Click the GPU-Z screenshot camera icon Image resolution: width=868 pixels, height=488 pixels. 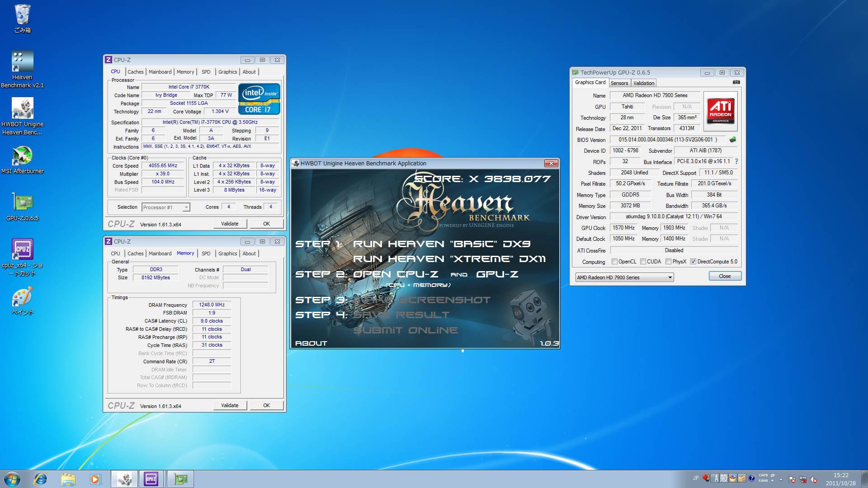click(736, 82)
